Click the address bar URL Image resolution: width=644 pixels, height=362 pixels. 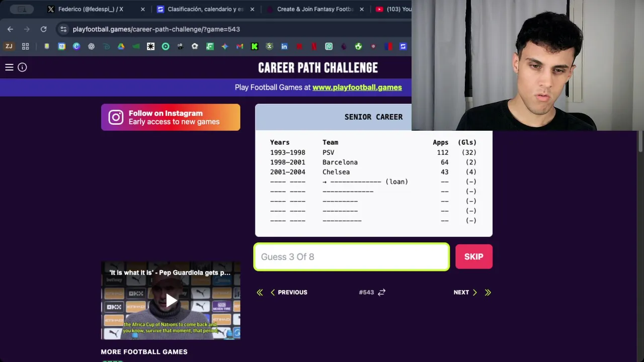coord(156,29)
